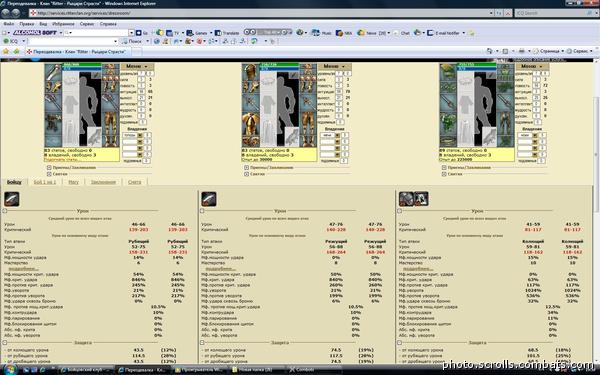This screenshot has height=375, width=600.
Task: Open the Меню dropdown of third character
Action: 532,67
